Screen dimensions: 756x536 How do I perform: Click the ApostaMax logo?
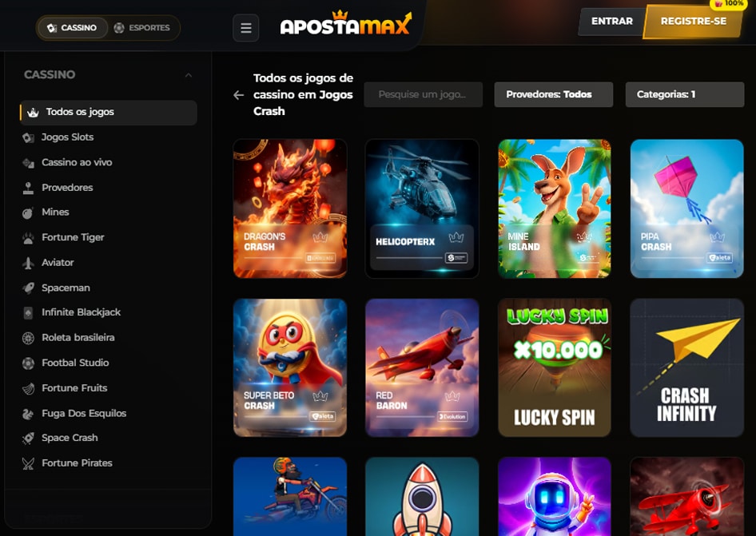pos(346,24)
